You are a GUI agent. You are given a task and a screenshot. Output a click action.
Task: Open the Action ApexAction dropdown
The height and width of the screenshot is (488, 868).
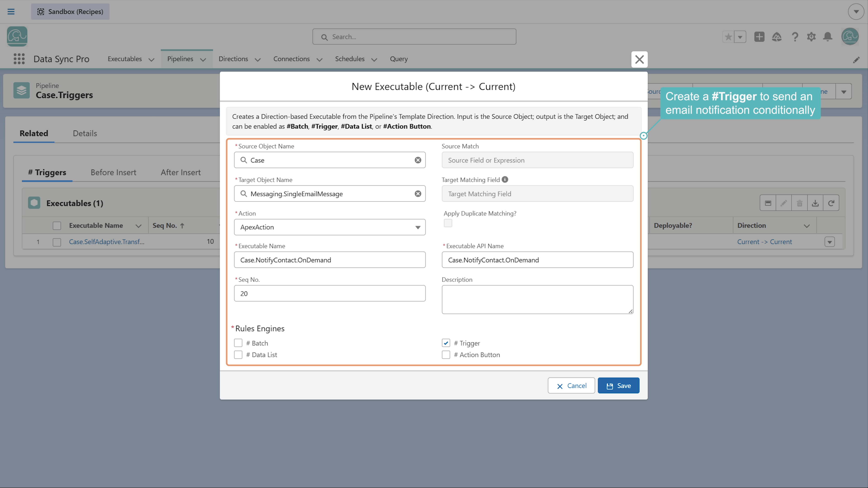330,227
